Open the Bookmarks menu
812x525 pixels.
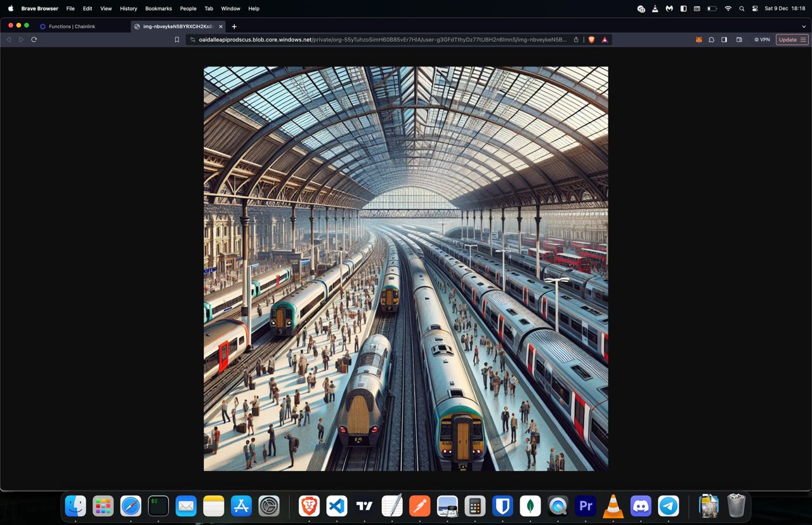pos(159,8)
